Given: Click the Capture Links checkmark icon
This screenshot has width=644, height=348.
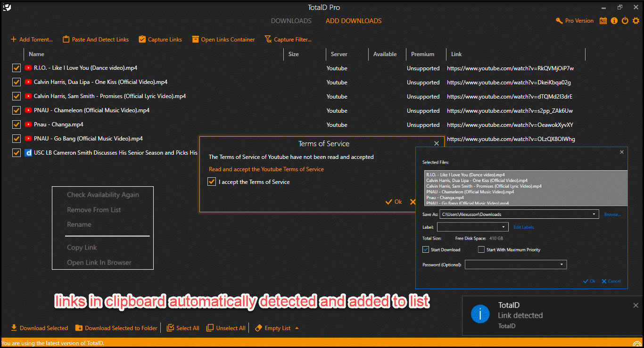Looking at the screenshot, I should click(142, 40).
